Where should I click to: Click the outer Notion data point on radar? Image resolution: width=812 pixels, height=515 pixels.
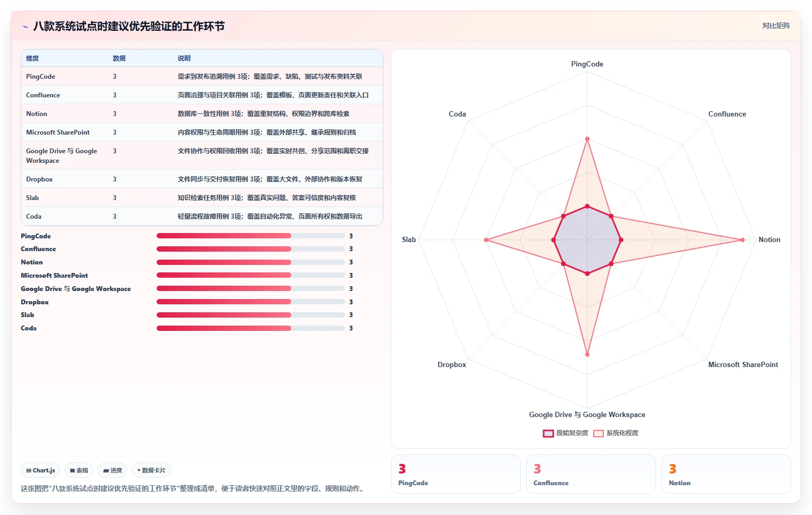(x=742, y=240)
